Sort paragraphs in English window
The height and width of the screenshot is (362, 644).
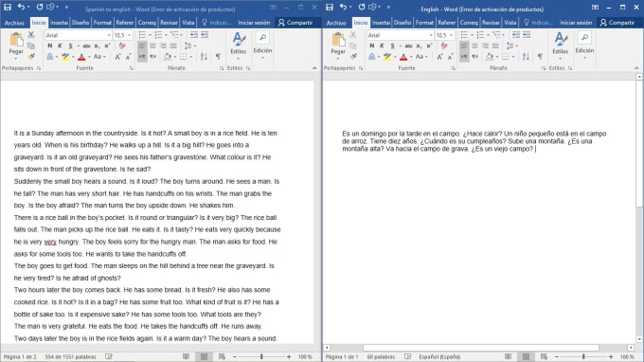click(x=527, y=57)
